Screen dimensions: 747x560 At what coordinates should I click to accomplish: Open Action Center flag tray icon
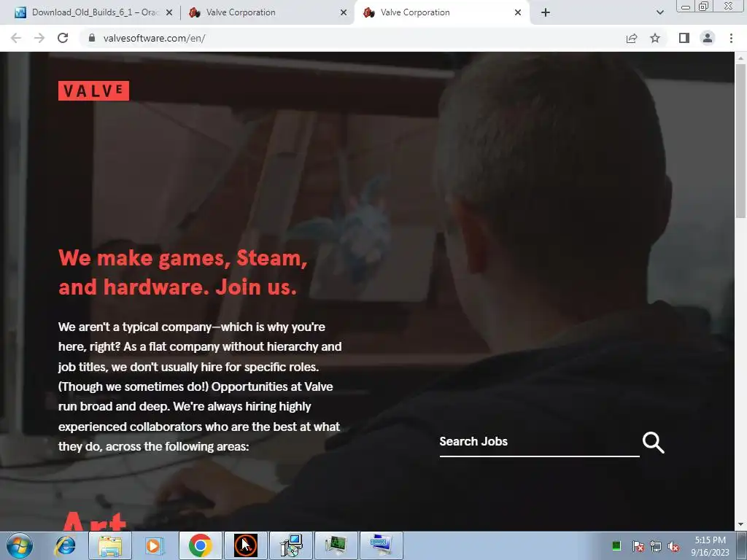pyautogui.click(x=638, y=546)
